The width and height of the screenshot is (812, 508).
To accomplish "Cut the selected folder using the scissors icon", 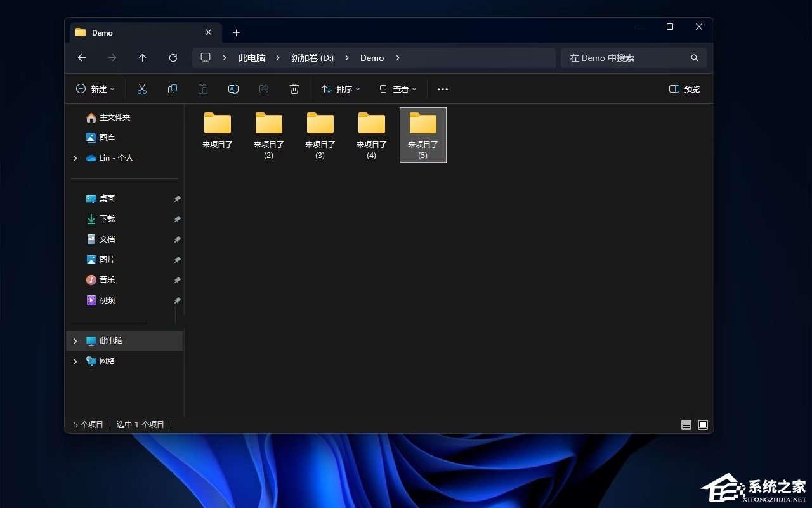I will pyautogui.click(x=141, y=89).
